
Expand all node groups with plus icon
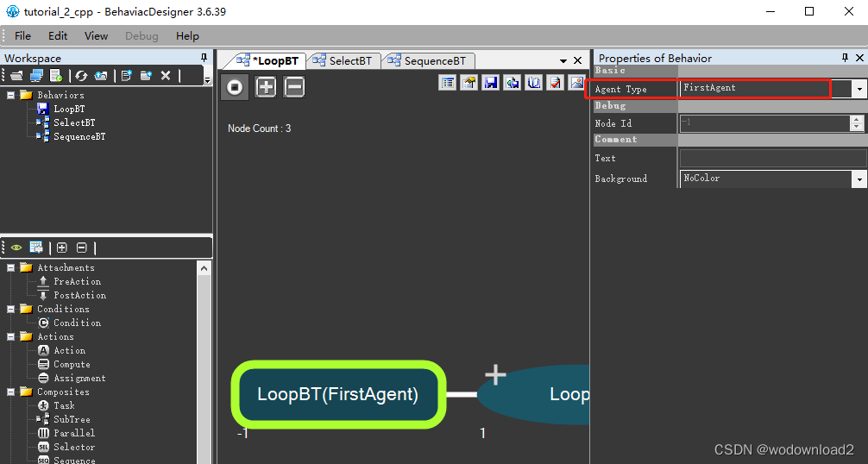(62, 248)
